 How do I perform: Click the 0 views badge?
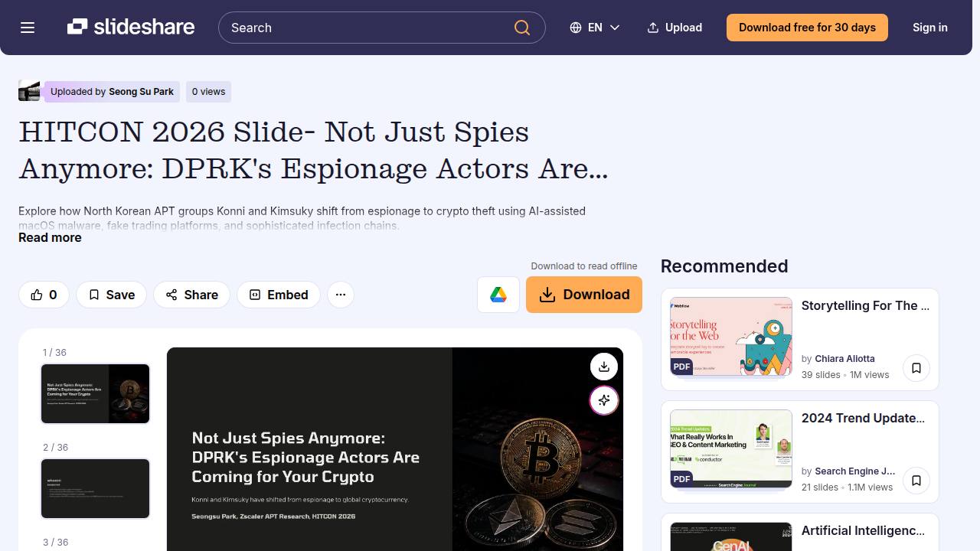pos(208,92)
